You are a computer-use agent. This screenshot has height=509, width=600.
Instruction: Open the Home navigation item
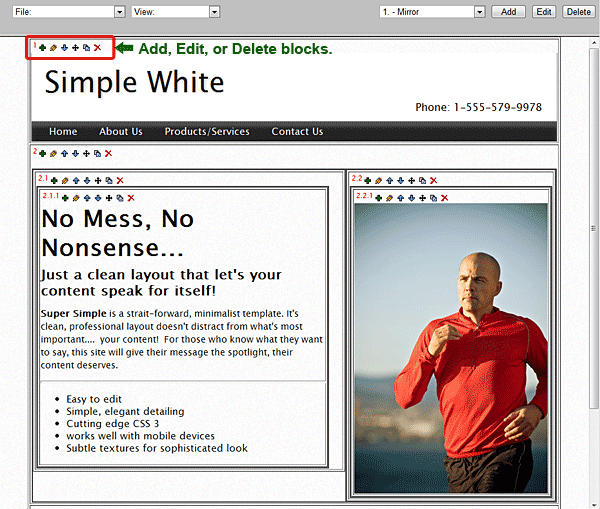pos(63,132)
